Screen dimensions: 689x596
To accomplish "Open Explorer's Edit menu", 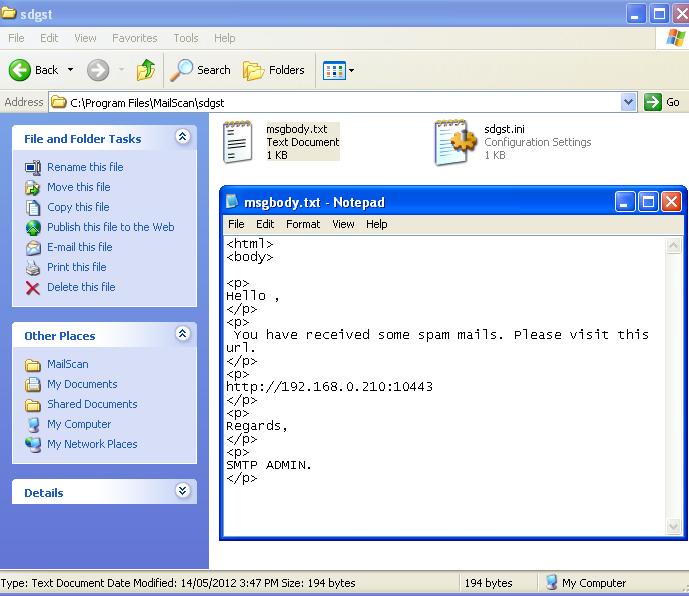I will pyautogui.click(x=49, y=38).
